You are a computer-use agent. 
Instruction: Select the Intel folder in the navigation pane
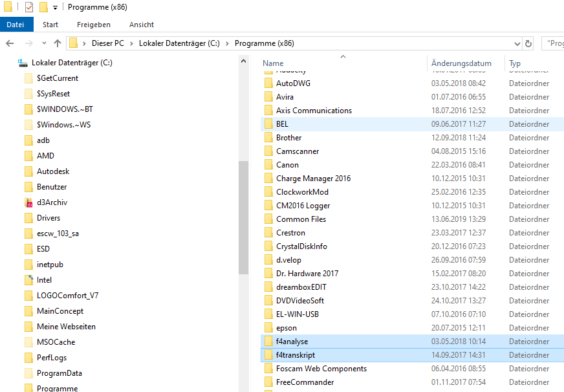coord(45,279)
